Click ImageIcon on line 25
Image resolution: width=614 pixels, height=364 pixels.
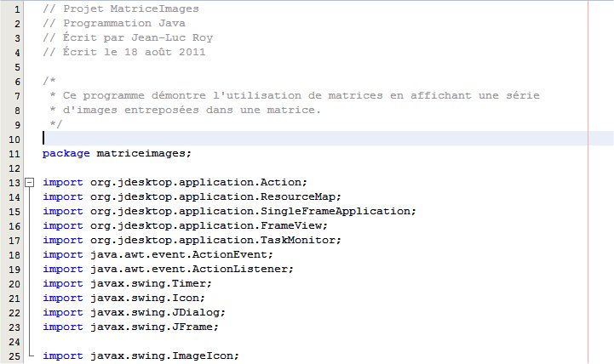pyautogui.click(x=202, y=355)
